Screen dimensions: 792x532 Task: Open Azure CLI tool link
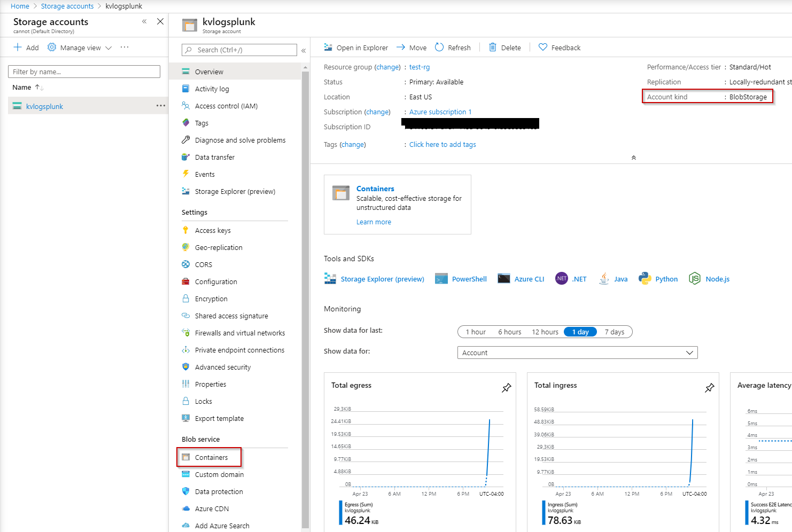coord(521,279)
